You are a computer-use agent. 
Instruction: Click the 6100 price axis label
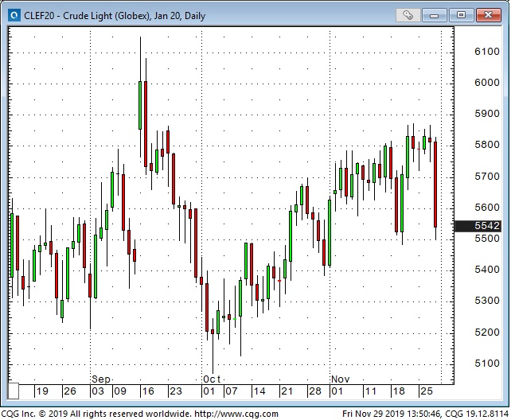[x=487, y=52]
